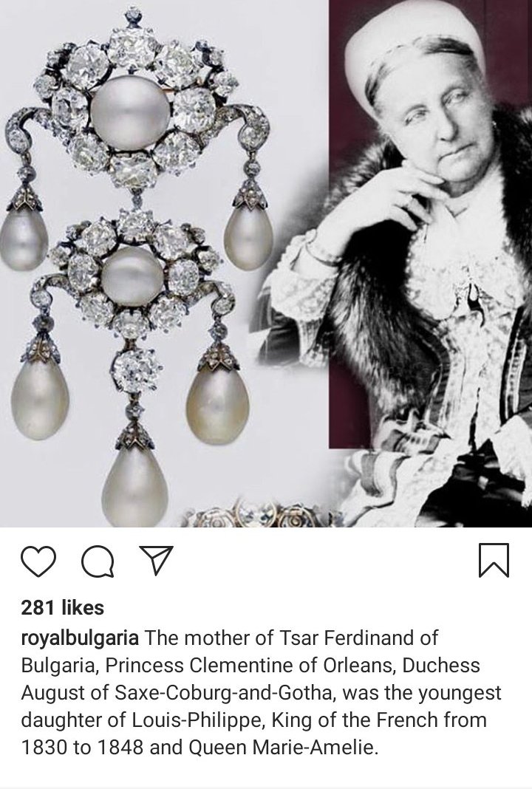Share the post using the paper plane icon
The width and height of the screenshot is (532, 789).
pos(156,559)
